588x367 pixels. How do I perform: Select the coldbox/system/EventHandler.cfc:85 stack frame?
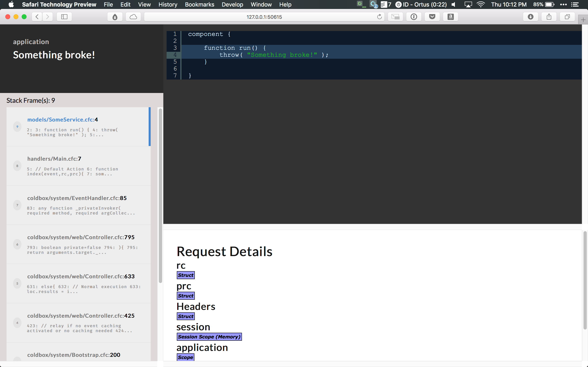[x=78, y=205]
